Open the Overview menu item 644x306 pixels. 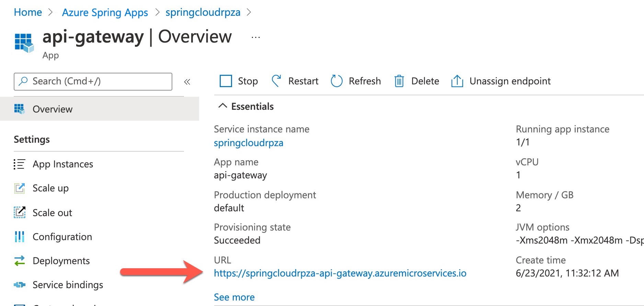point(53,109)
